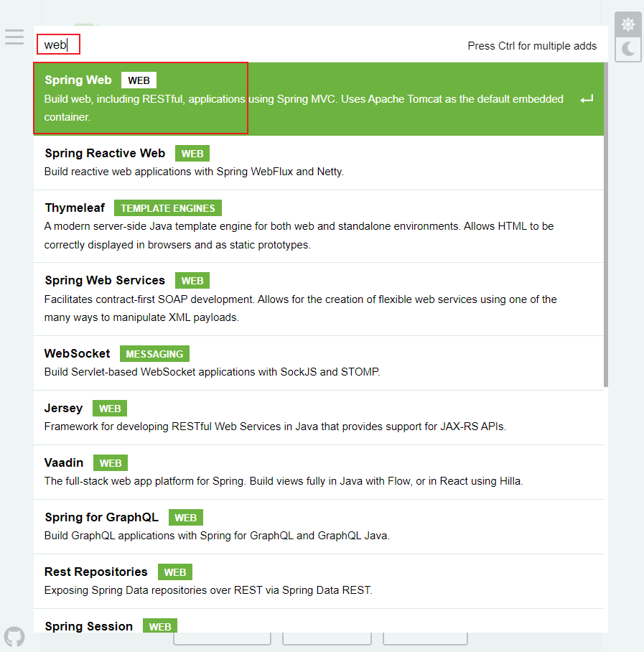Viewport: 644px width, 652px height.
Task: Click the enter arrow on Spring Web
Action: pyautogui.click(x=587, y=99)
